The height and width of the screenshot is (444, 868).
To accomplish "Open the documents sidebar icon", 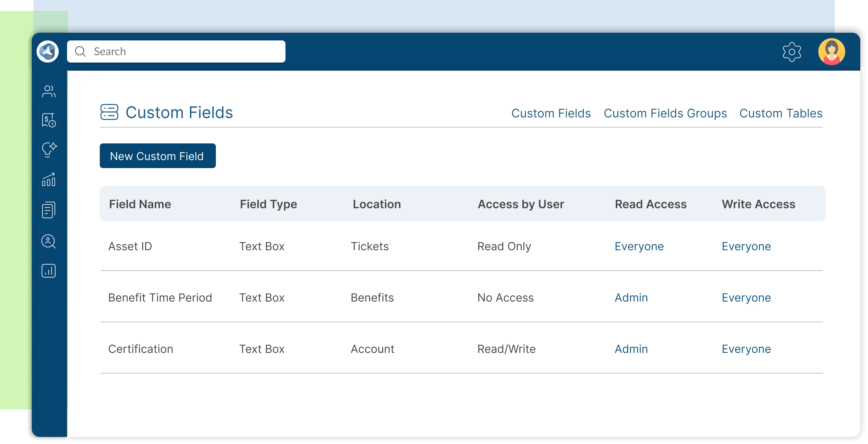I will point(49,210).
